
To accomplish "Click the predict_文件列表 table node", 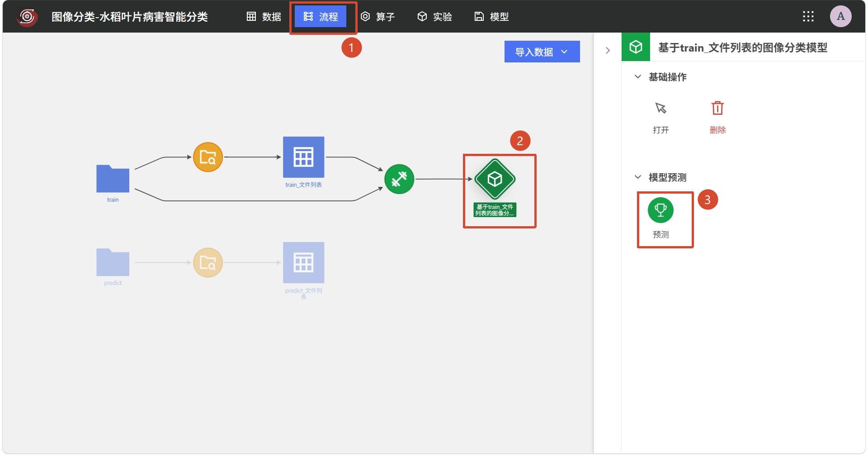I will pos(303,262).
